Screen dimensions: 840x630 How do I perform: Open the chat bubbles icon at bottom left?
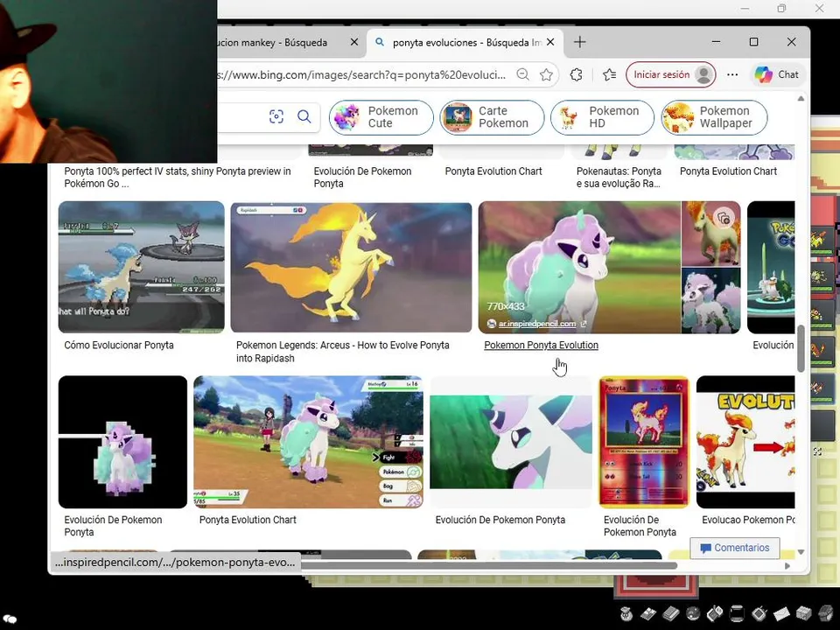(10, 619)
